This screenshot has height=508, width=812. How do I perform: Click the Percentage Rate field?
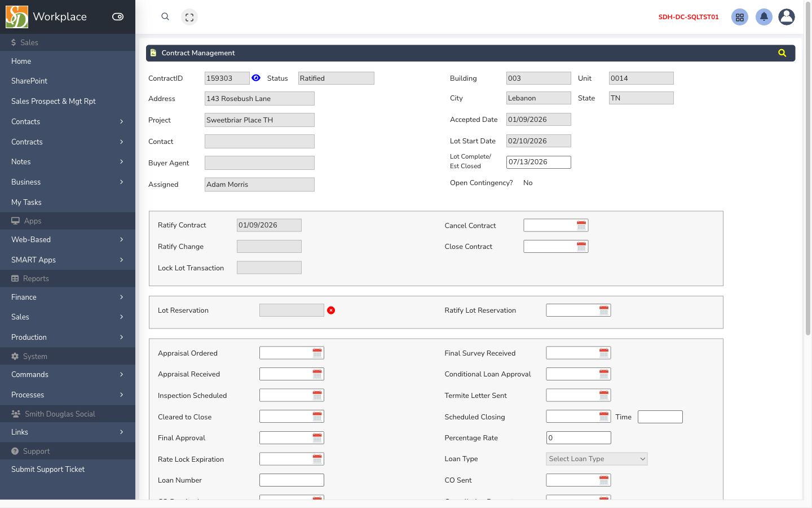[x=579, y=437]
